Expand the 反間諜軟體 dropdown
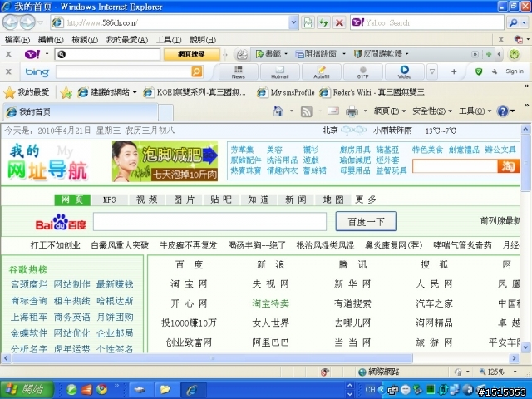This screenshot has width=532, height=399. pyautogui.click(x=406, y=54)
